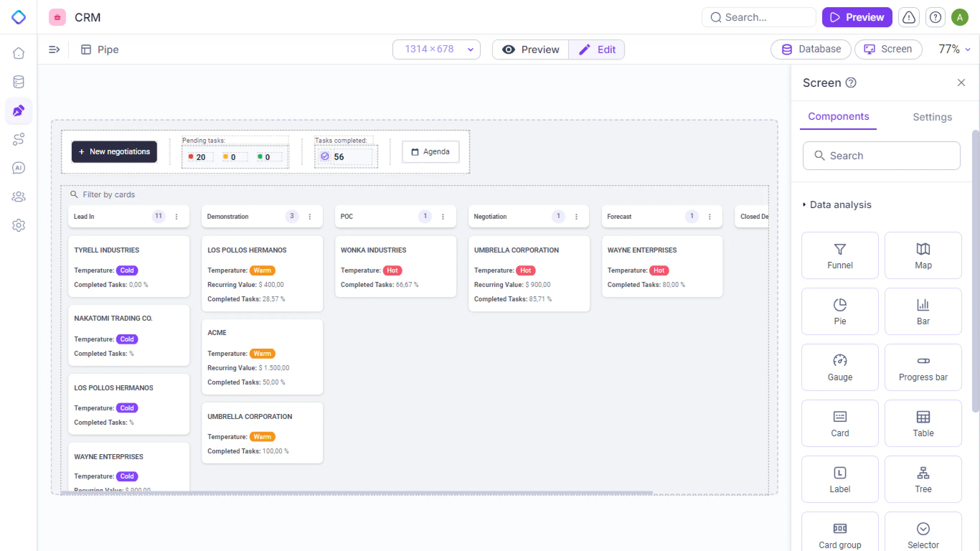Select the Gauge component
The height and width of the screenshot is (551, 980).
840,367
